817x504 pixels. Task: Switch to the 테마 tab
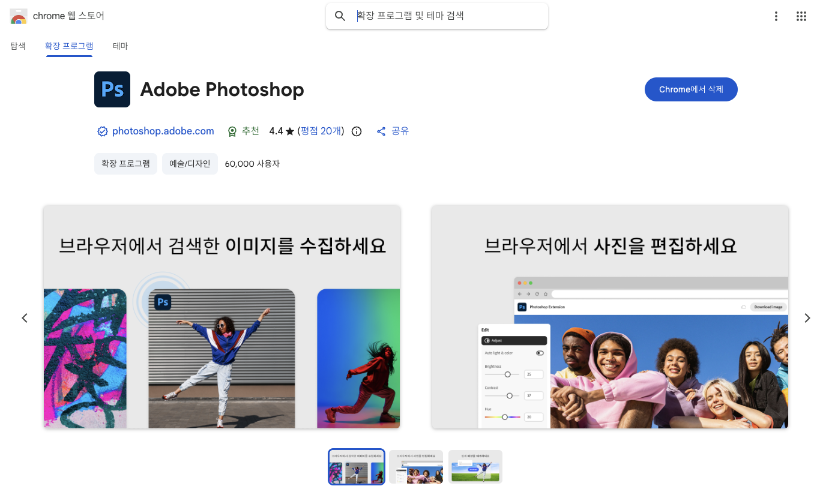click(120, 46)
